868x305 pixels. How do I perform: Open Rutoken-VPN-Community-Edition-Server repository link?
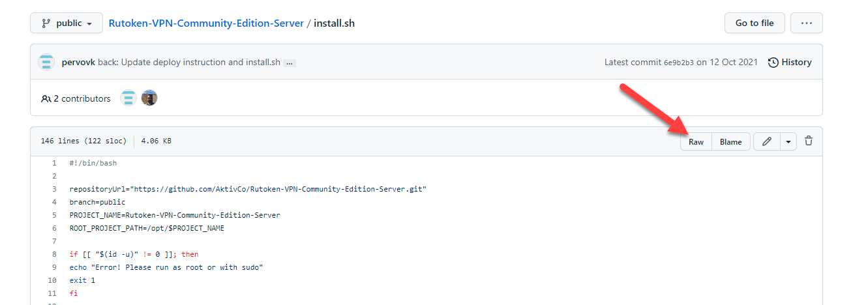[206, 23]
